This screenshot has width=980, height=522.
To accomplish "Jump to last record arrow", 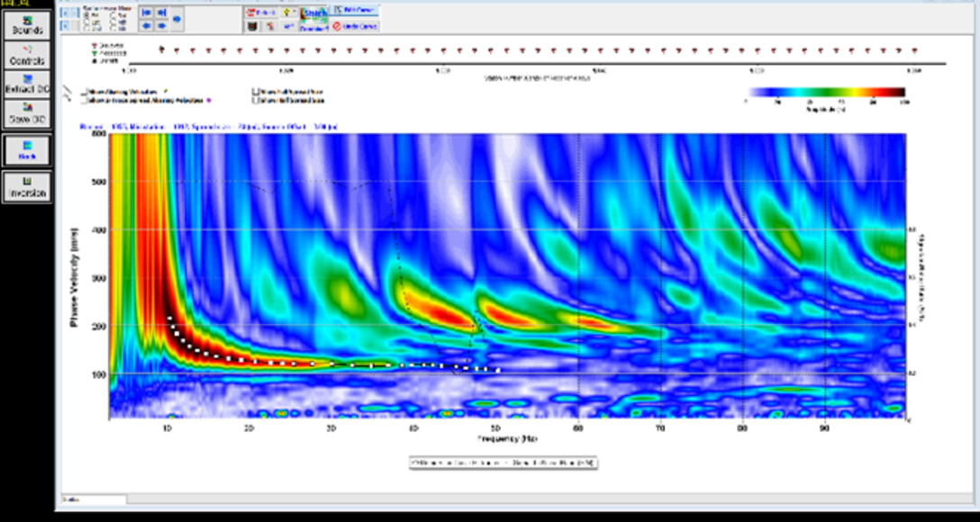I will [162, 13].
